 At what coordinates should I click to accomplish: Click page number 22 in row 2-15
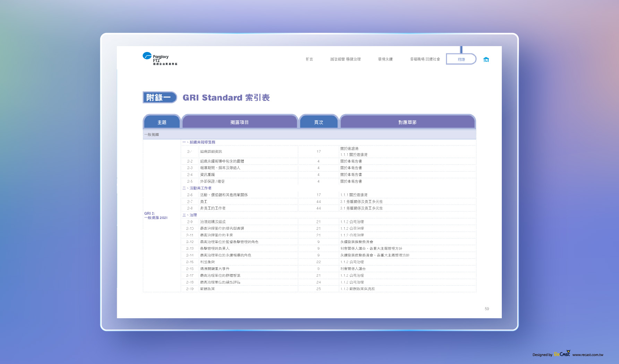[x=318, y=262]
